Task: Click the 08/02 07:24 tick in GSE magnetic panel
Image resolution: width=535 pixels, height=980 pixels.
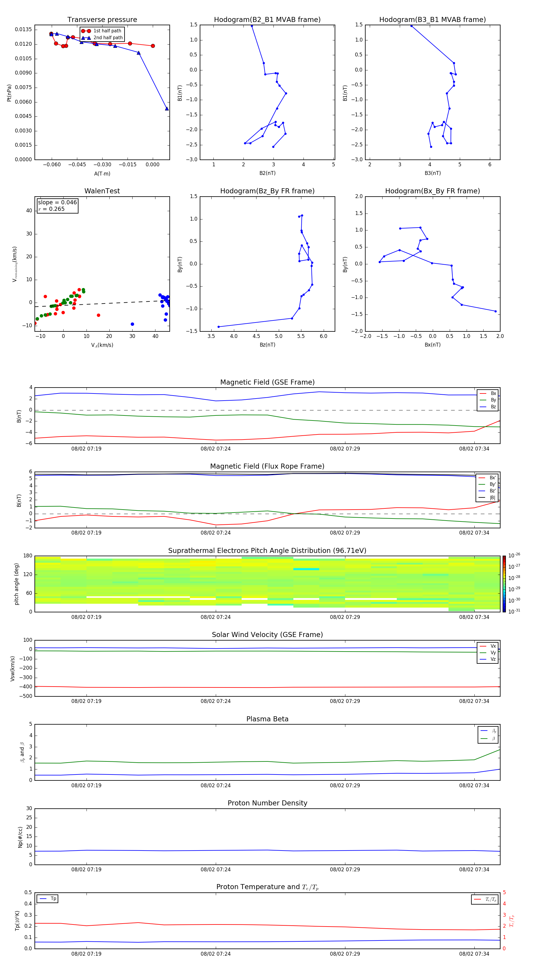Action: point(215,449)
